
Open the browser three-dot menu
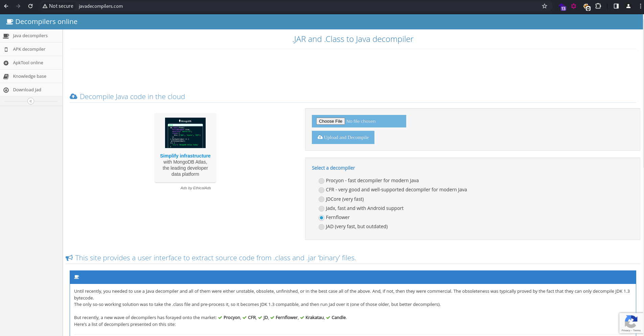pos(641,6)
